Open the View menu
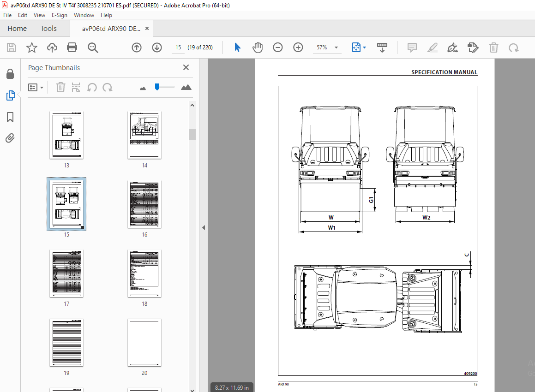Viewport: 535px width, 392px height. pos(39,15)
